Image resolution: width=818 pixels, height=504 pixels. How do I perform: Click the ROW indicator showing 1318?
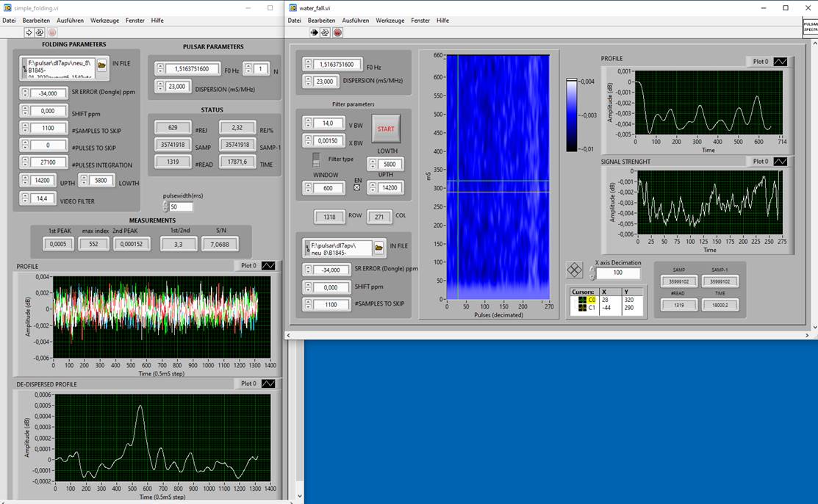329,217
